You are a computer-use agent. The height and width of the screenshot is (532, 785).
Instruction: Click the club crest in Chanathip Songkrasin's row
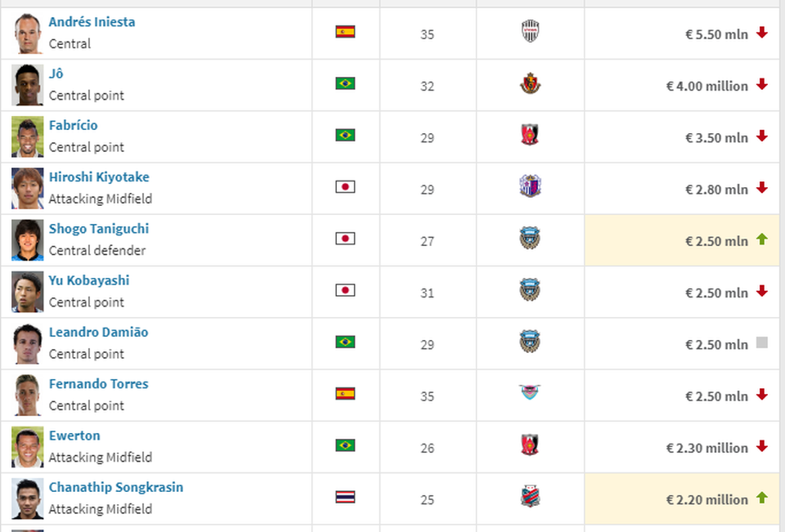[530, 496]
